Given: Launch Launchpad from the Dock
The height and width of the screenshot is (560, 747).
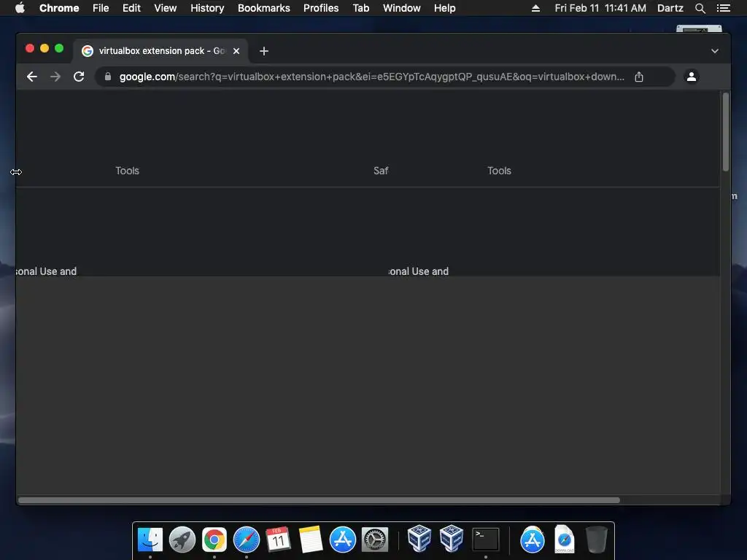Looking at the screenshot, I should [182, 540].
